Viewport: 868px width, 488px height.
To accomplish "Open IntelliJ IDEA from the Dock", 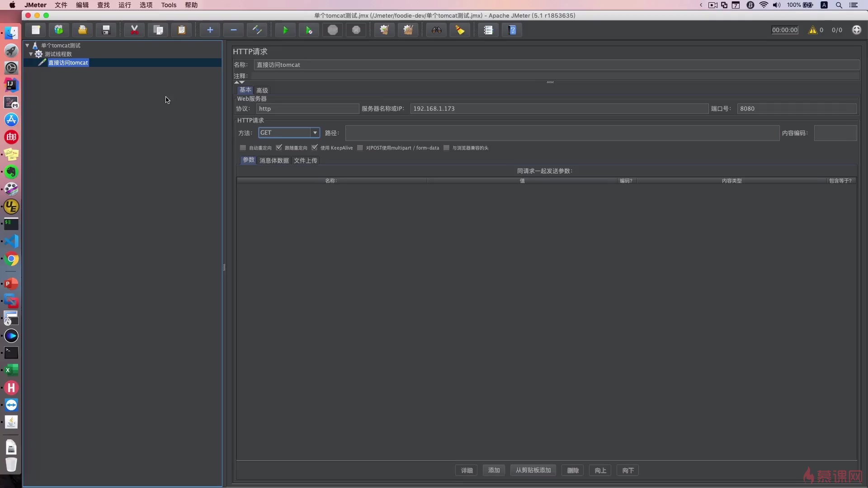I will pyautogui.click(x=11, y=85).
